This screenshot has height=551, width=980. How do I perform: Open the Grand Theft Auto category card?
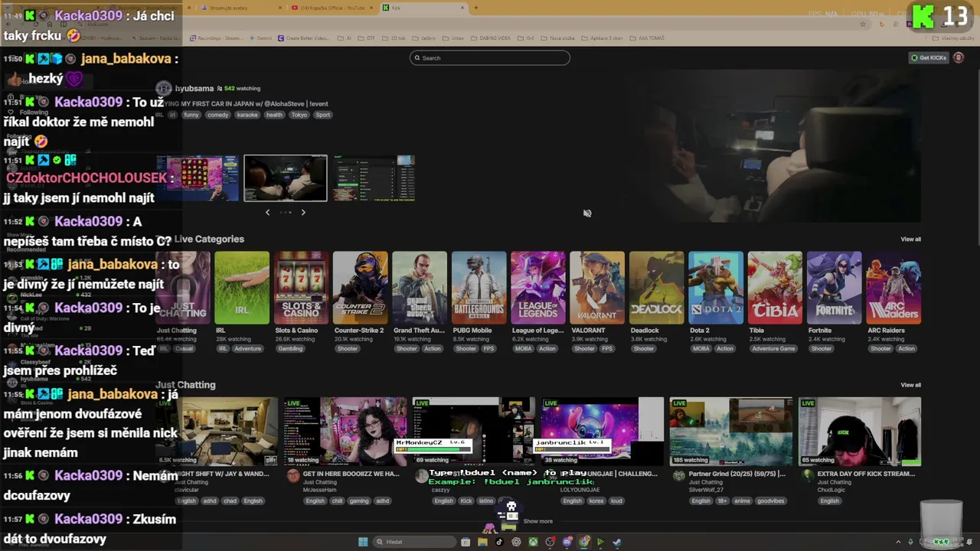click(420, 288)
